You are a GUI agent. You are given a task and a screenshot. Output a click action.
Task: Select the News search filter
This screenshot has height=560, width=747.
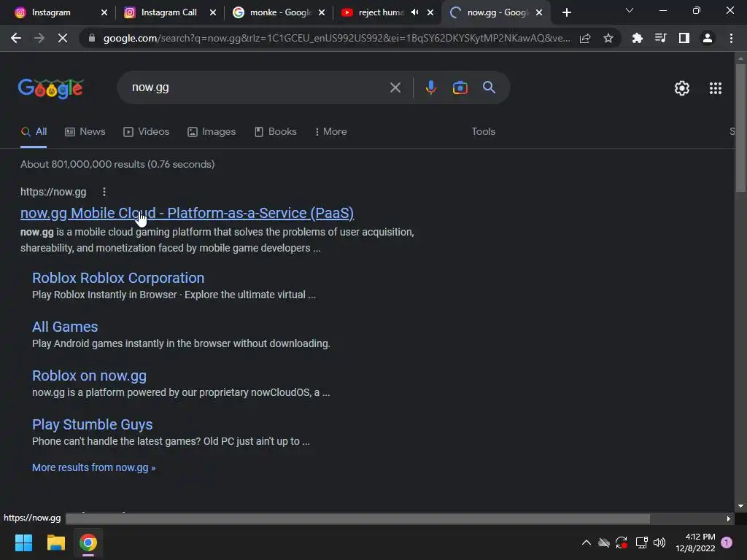click(85, 131)
